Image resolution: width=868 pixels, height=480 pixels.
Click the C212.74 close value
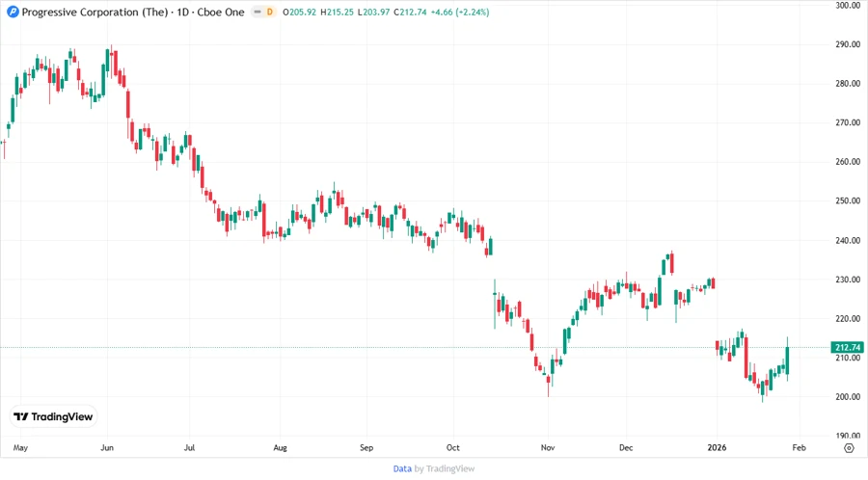click(410, 13)
